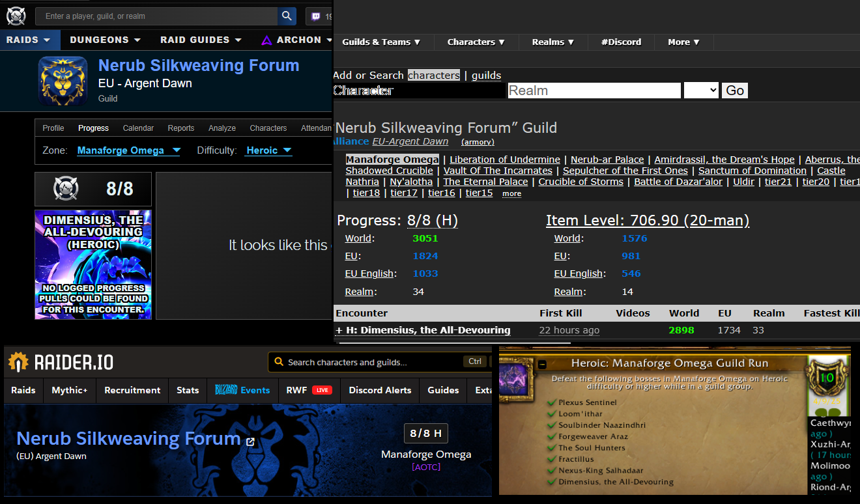Open the (armory) link in WoWProgress
The width and height of the screenshot is (860, 504).
click(x=478, y=142)
